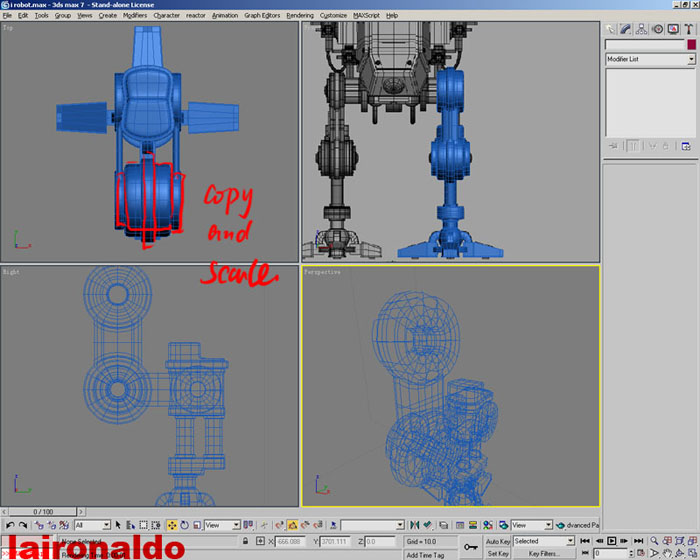Open the Display panel tab
Image resolution: width=700 pixels, height=560 pixels.
[x=673, y=29]
